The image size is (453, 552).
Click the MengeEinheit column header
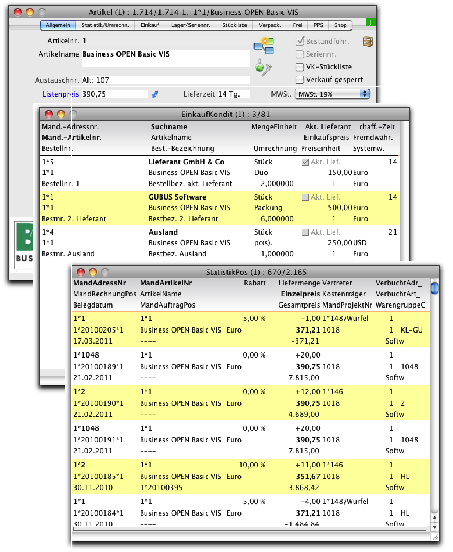(x=274, y=127)
